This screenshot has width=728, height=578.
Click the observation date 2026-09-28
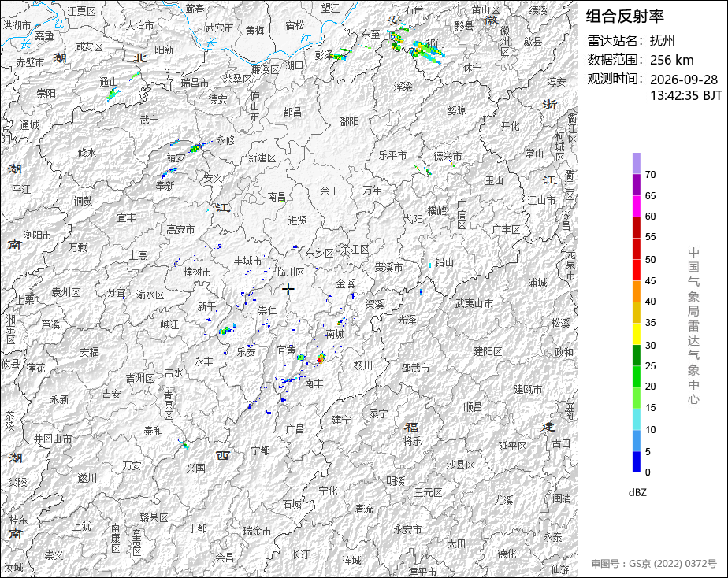pos(684,80)
